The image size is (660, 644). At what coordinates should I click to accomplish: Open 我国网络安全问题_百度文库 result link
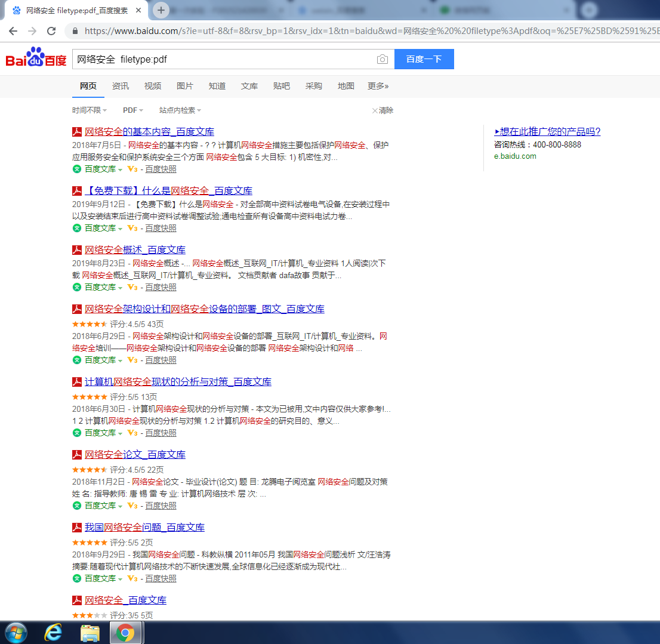[x=145, y=528]
